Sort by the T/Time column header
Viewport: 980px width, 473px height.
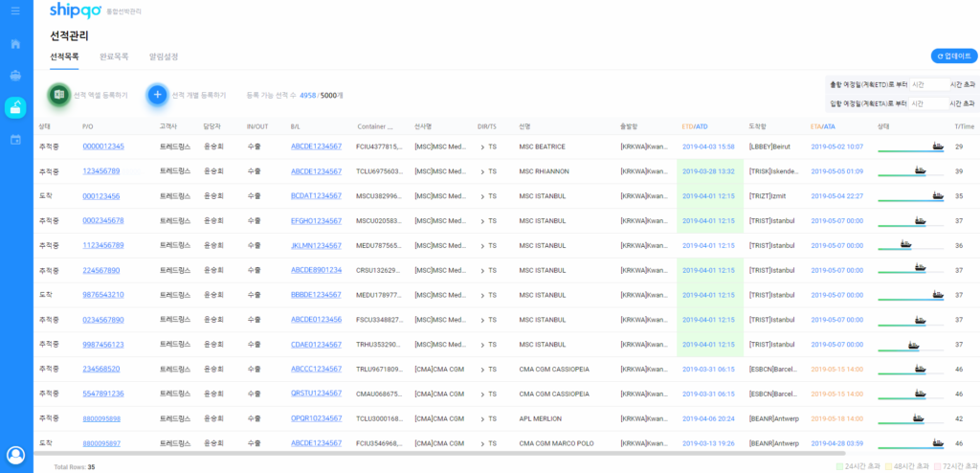[965, 126]
